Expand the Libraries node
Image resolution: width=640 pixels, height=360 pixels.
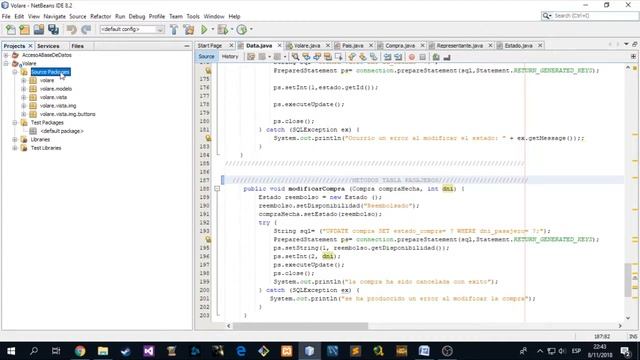(x=15, y=140)
